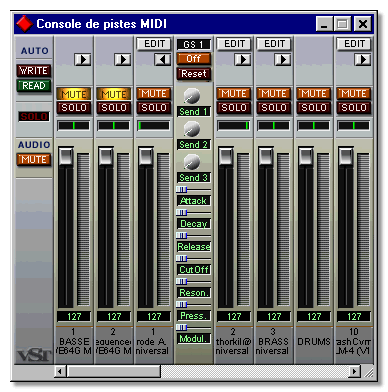Solo the DRUMS channel
Image resolution: width=388 pixels, height=392 pixels.
(x=314, y=108)
